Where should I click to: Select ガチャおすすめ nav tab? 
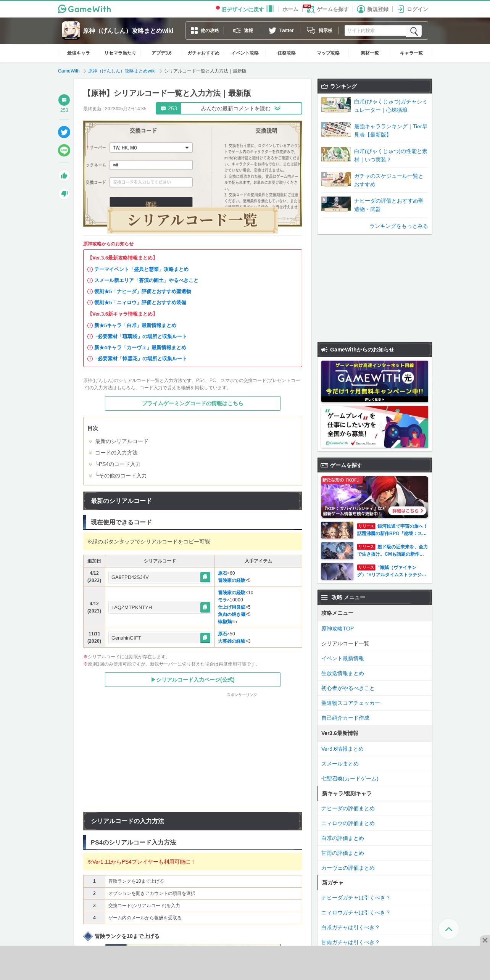203,53
